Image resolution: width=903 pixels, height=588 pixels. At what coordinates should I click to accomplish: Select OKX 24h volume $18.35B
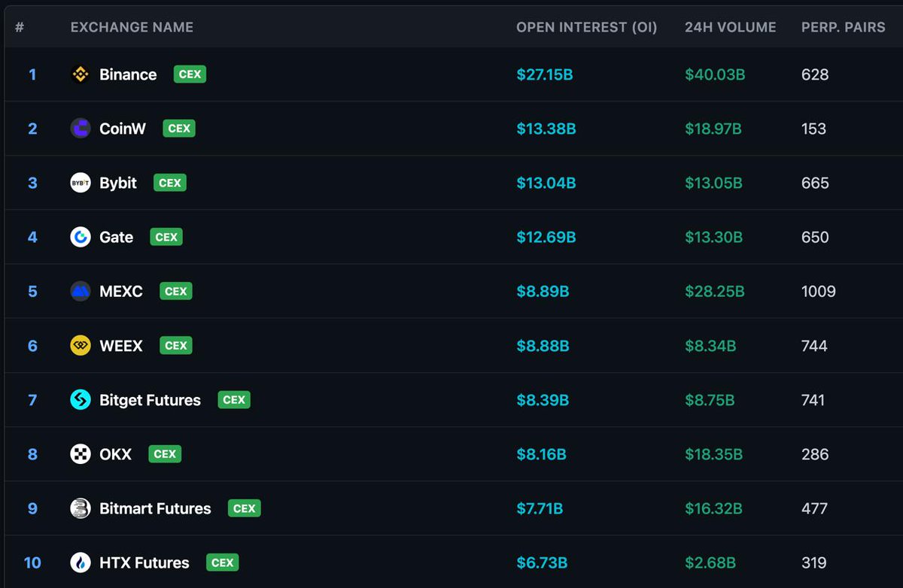[x=713, y=454]
